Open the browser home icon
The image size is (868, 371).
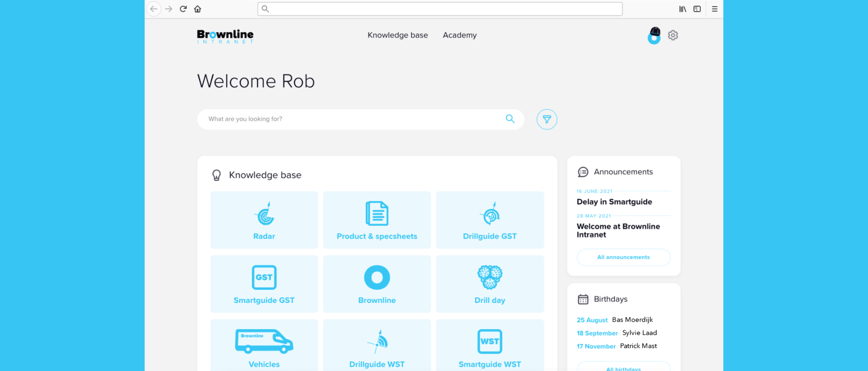coord(198,9)
